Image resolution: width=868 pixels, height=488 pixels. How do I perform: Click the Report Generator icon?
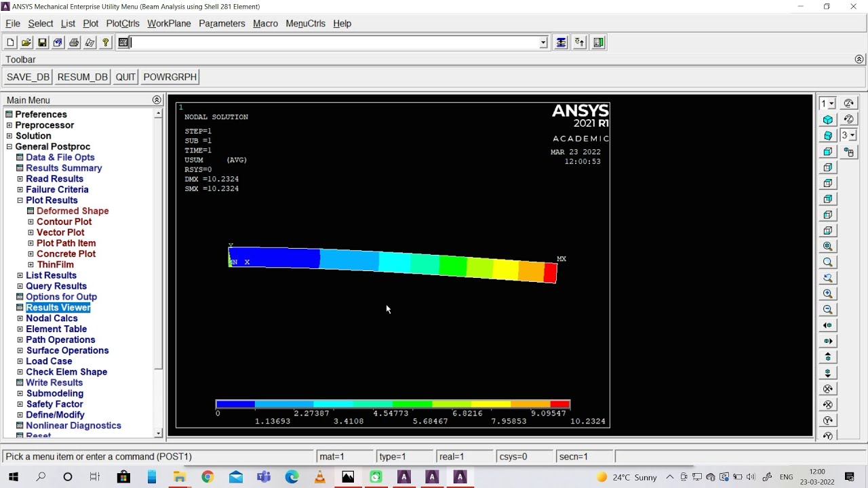pos(90,43)
